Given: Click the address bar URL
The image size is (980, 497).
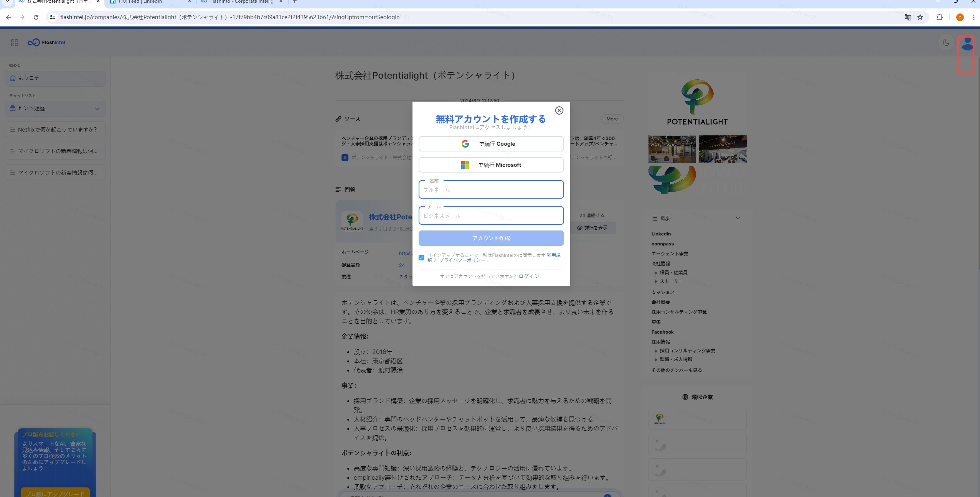Looking at the screenshot, I should pyautogui.click(x=229, y=17).
